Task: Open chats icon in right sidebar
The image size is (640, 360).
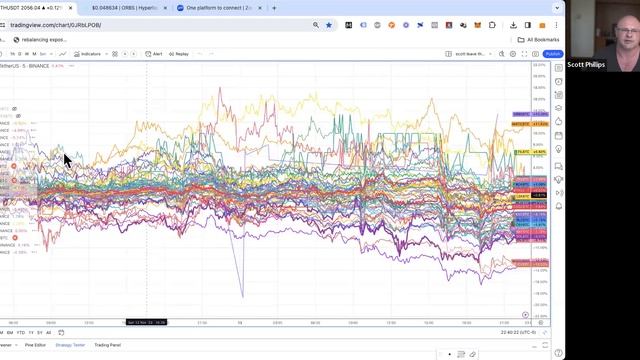Action: (558, 166)
